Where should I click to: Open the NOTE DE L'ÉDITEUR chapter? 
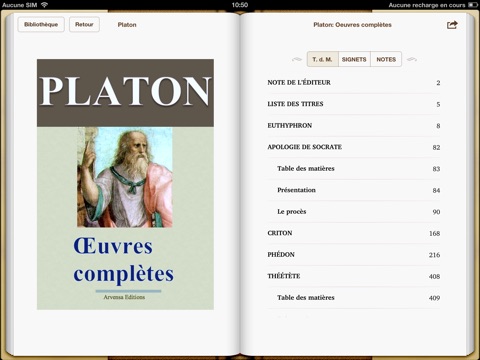click(x=354, y=83)
